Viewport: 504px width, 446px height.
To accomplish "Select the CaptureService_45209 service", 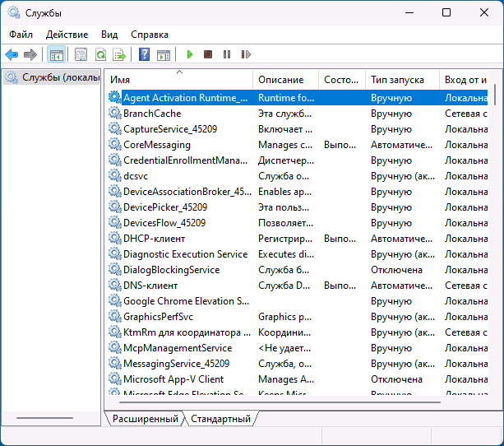I will [x=170, y=129].
